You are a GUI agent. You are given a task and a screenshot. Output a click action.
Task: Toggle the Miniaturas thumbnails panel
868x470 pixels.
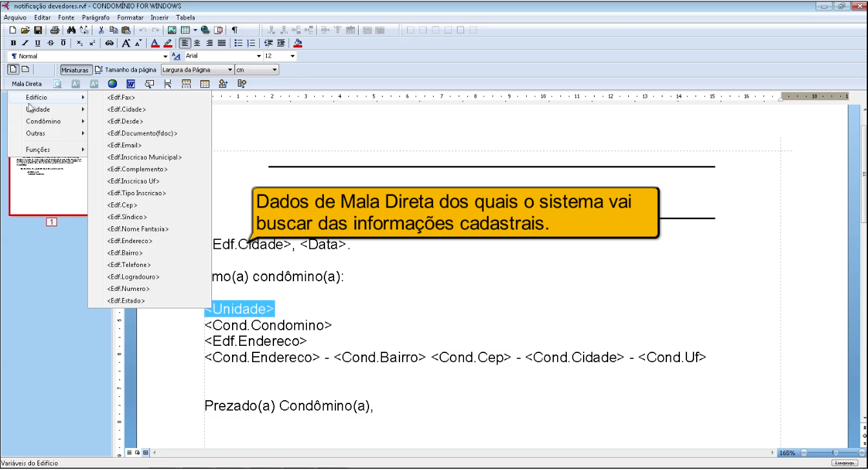[x=74, y=70]
